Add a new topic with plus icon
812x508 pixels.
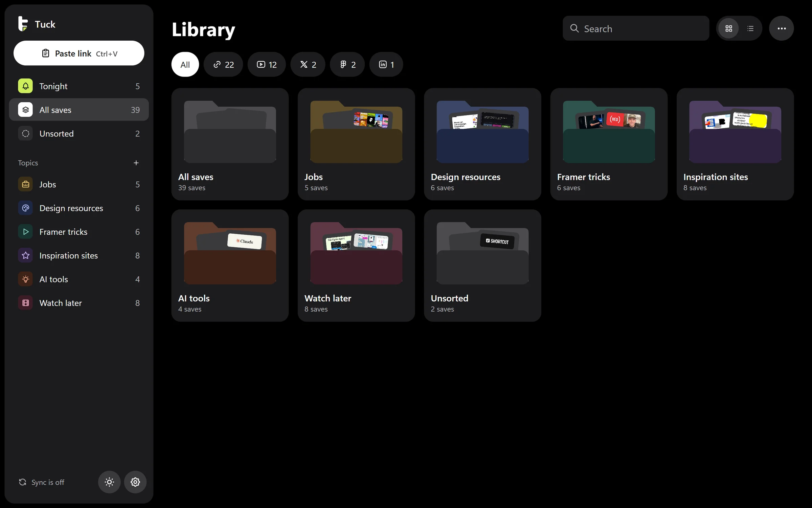136,163
